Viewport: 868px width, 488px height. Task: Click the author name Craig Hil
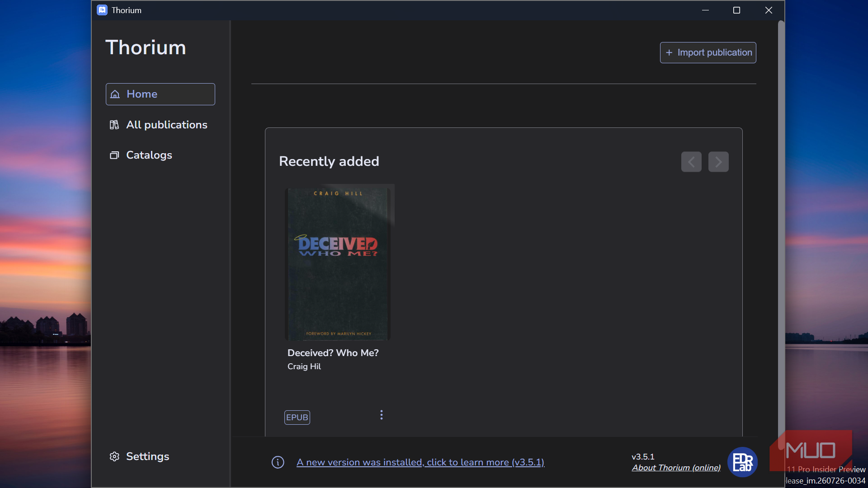click(304, 366)
